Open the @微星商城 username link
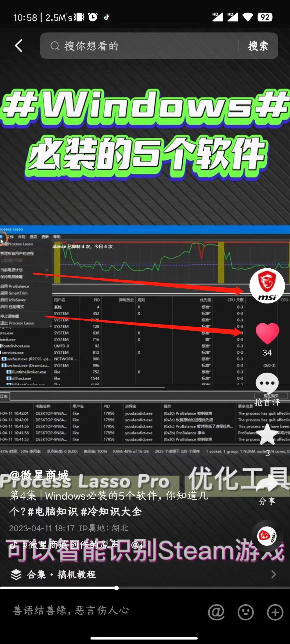Screen dimensions: 290x644 click(39, 476)
